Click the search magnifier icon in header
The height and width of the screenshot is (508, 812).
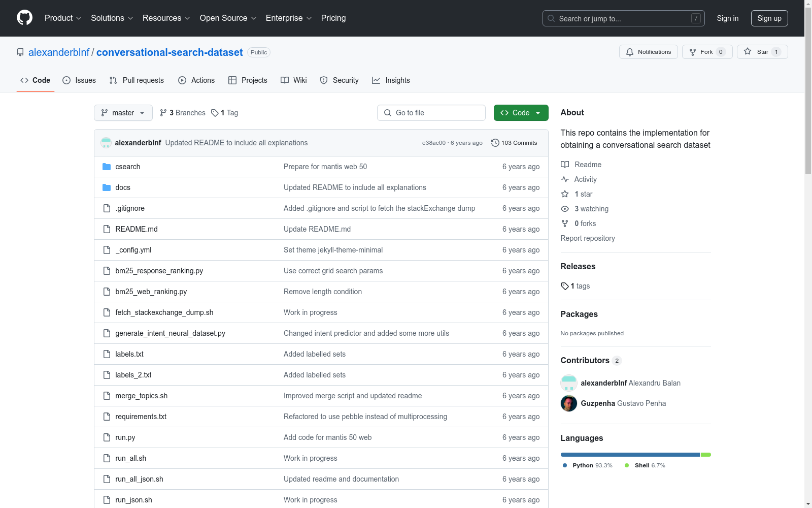(551, 18)
